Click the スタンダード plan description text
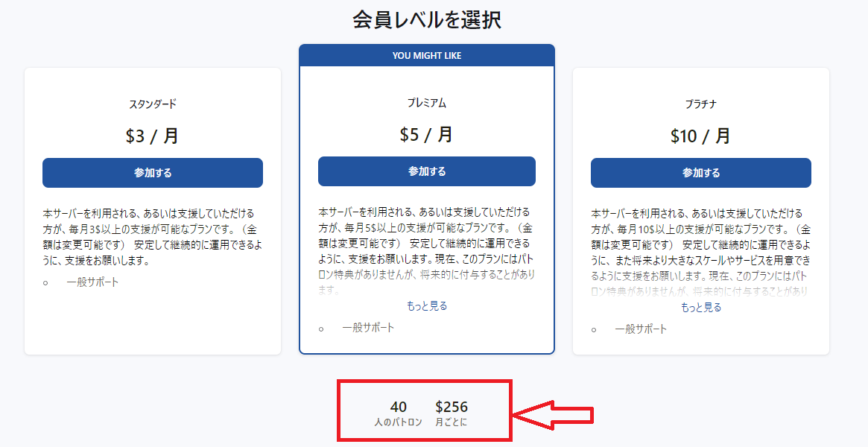Viewport: 868px width, 447px height. [153, 236]
